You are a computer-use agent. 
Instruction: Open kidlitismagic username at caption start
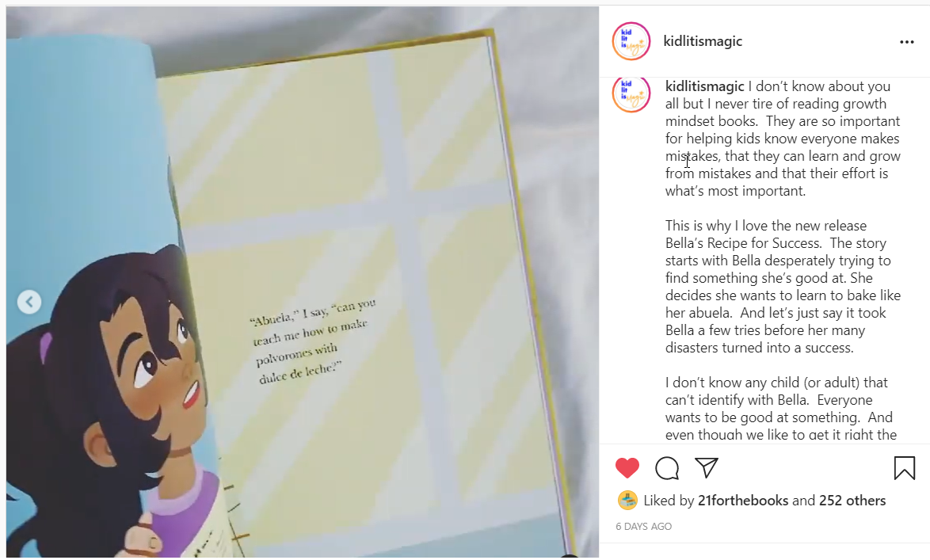click(704, 86)
